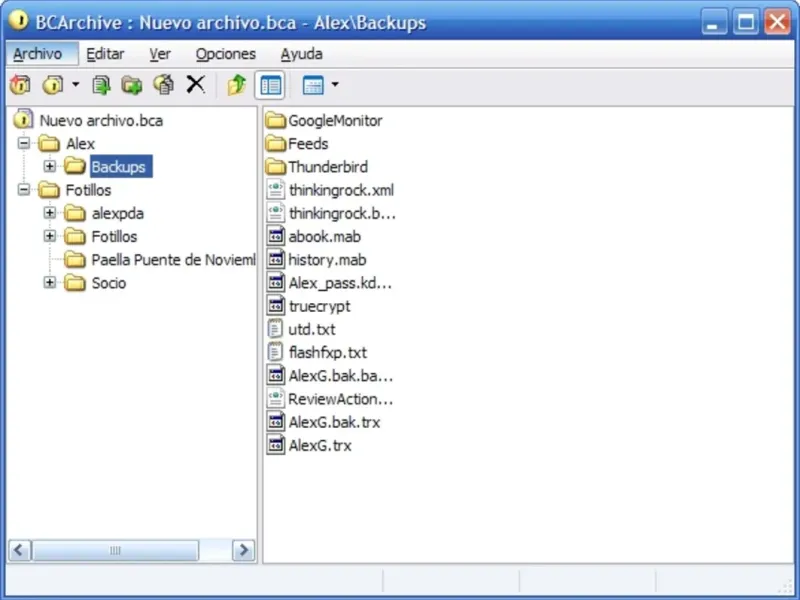The width and height of the screenshot is (800, 600).
Task: Expand the Socio tree node
Action: [x=49, y=282]
